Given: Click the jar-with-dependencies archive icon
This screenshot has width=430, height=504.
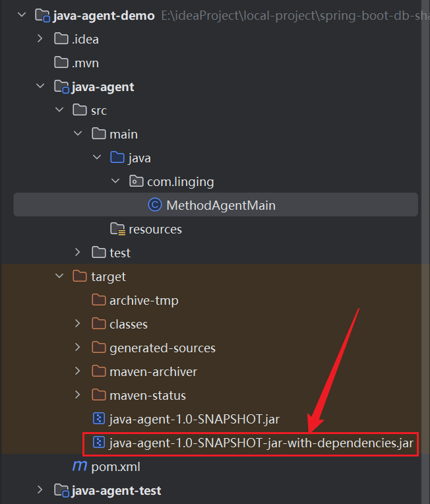Looking at the screenshot, I should (99, 443).
